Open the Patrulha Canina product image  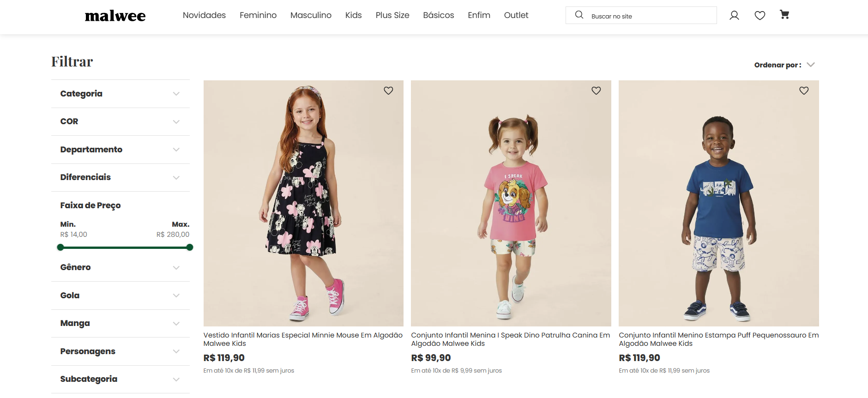pyautogui.click(x=511, y=203)
